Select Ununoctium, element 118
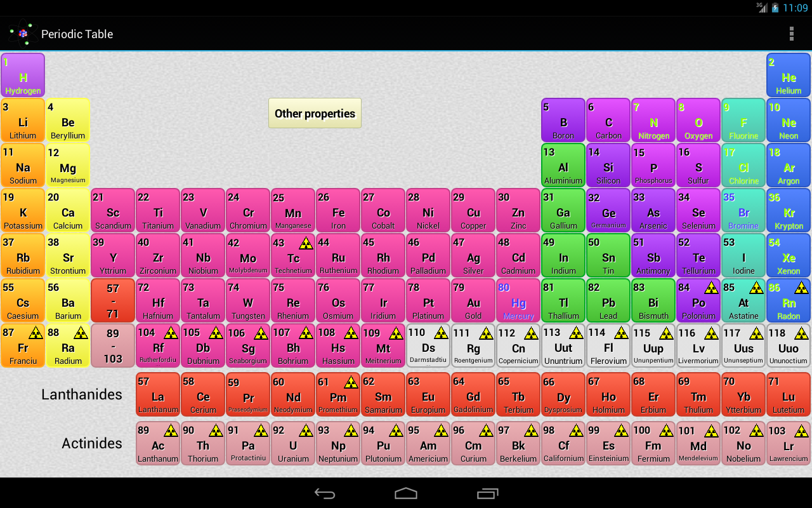Screen dimensions: 812x508 click(x=788, y=345)
